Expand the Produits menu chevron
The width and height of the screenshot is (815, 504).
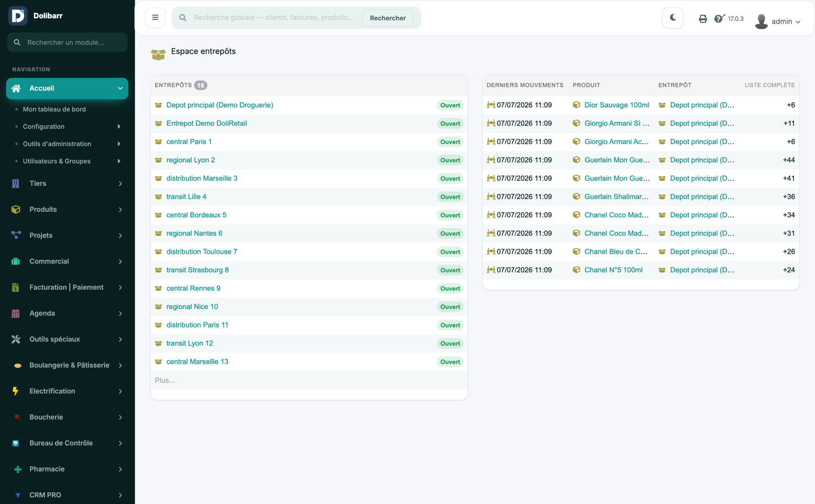click(120, 210)
